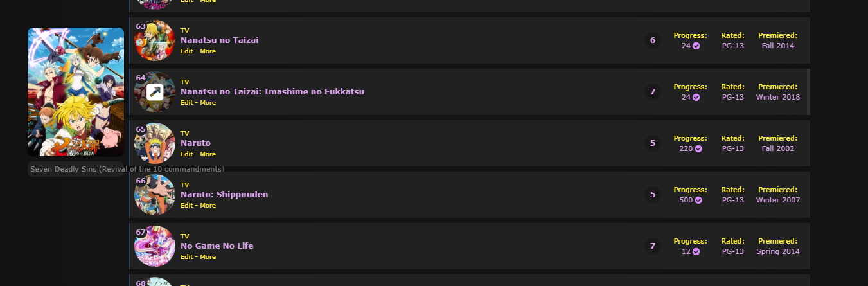The width and height of the screenshot is (868, 286).
Task: Click the Winter 2007 premiere season link
Action: pyautogui.click(x=777, y=200)
